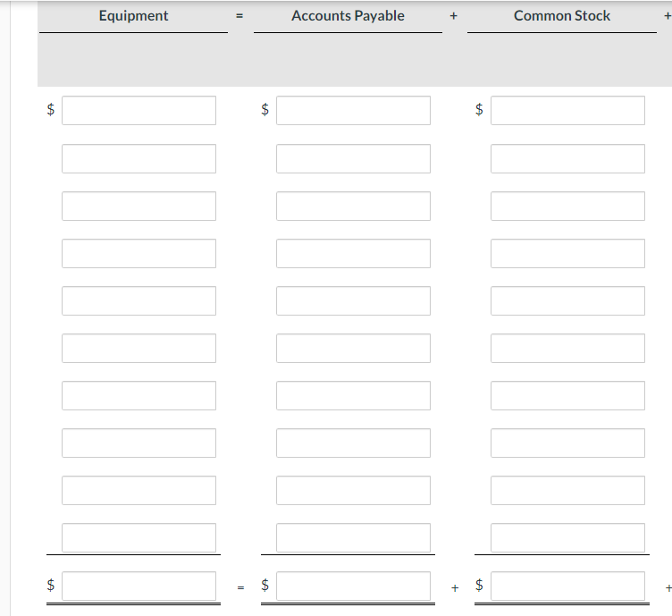
Task: Select the second row Equipment input field
Action: [x=139, y=158]
